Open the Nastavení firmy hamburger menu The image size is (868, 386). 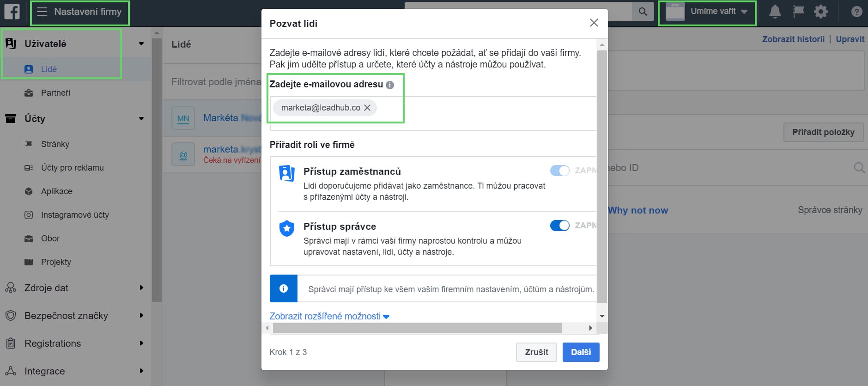pyautogui.click(x=42, y=12)
